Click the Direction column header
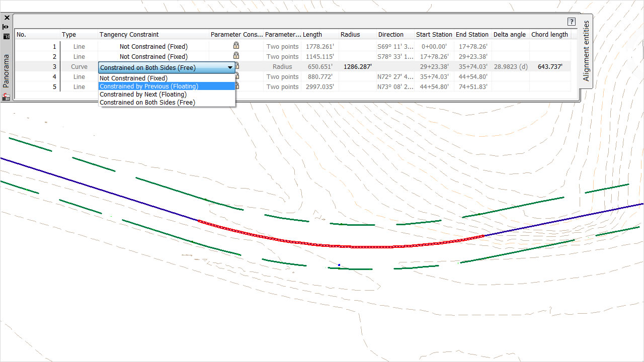This screenshot has width=644, height=362. pos(395,35)
